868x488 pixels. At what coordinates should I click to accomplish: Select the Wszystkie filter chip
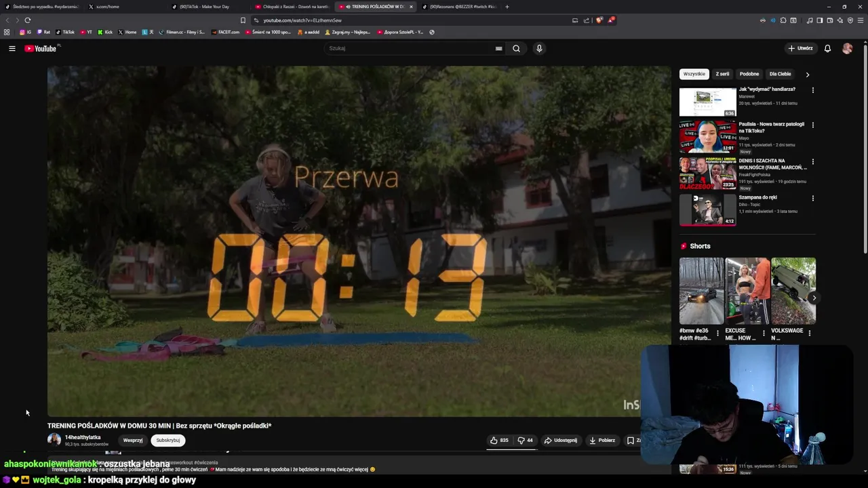point(694,74)
